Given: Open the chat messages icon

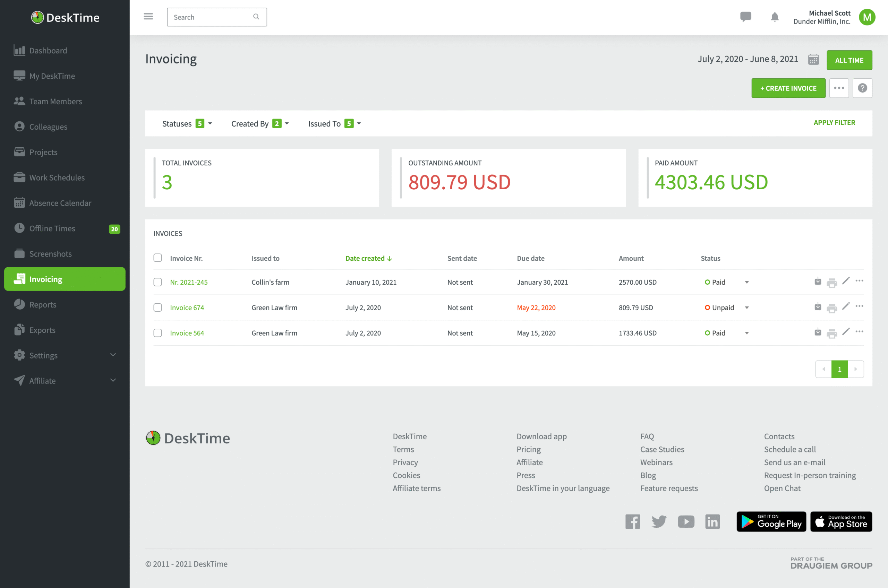Looking at the screenshot, I should (x=745, y=17).
